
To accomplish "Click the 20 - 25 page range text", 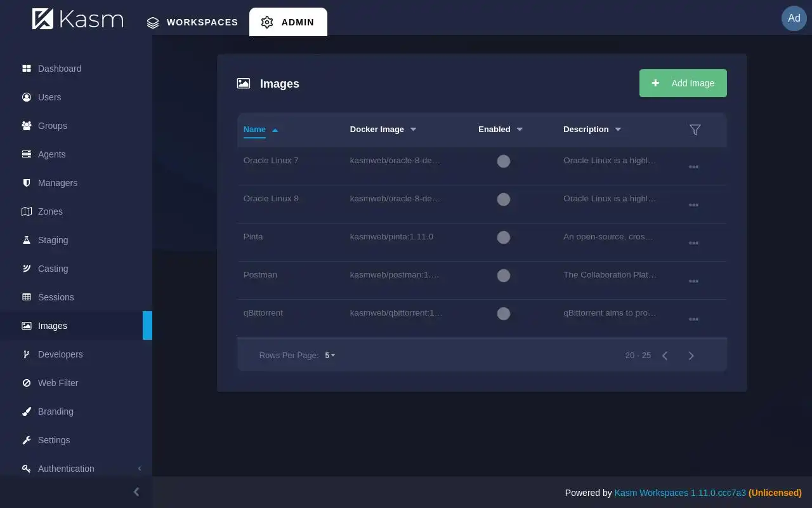I will coord(638,356).
